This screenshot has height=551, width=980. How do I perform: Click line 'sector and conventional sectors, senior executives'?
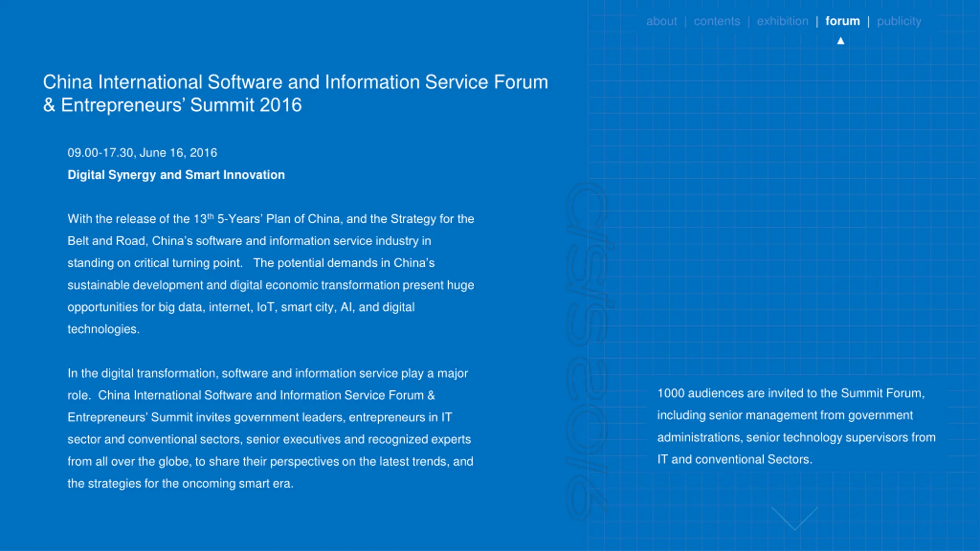(x=269, y=440)
